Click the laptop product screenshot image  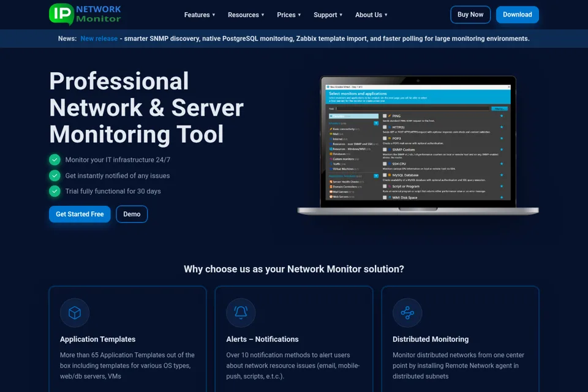coord(418,145)
